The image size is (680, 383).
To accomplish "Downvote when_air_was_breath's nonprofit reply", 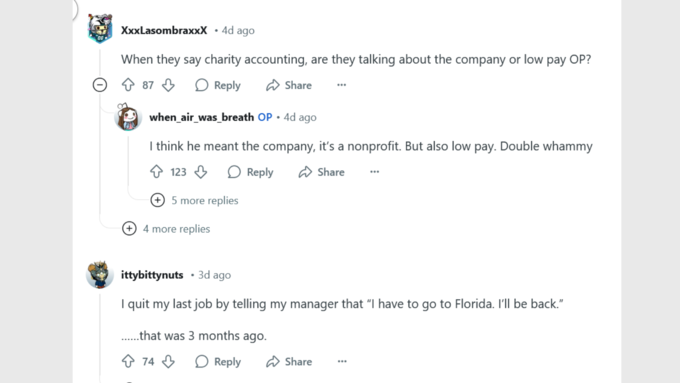I will coord(201,172).
